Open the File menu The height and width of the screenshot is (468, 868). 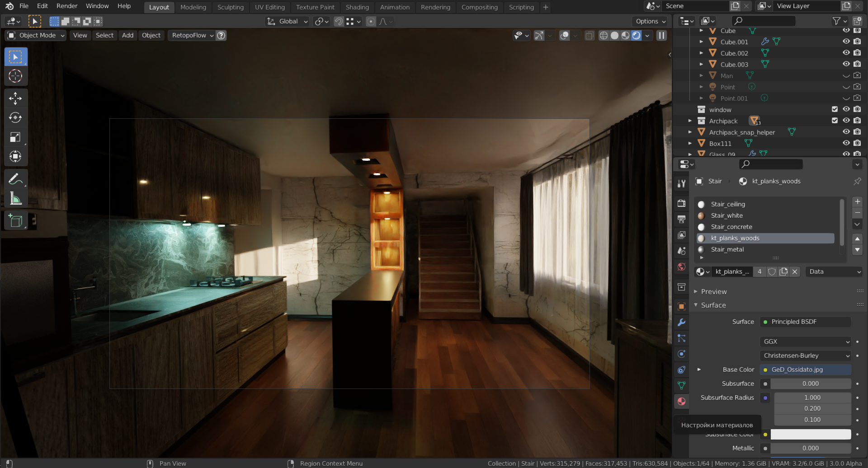(24, 6)
